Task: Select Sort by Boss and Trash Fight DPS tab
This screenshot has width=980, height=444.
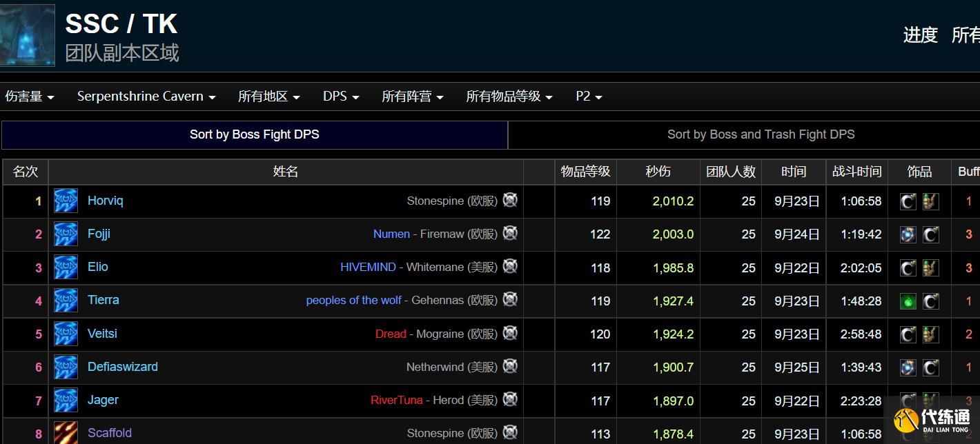Action: pos(761,134)
